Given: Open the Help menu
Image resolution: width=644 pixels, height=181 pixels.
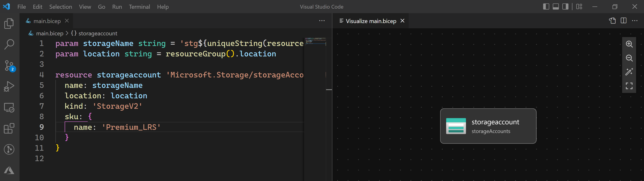Looking at the screenshot, I should point(163,7).
